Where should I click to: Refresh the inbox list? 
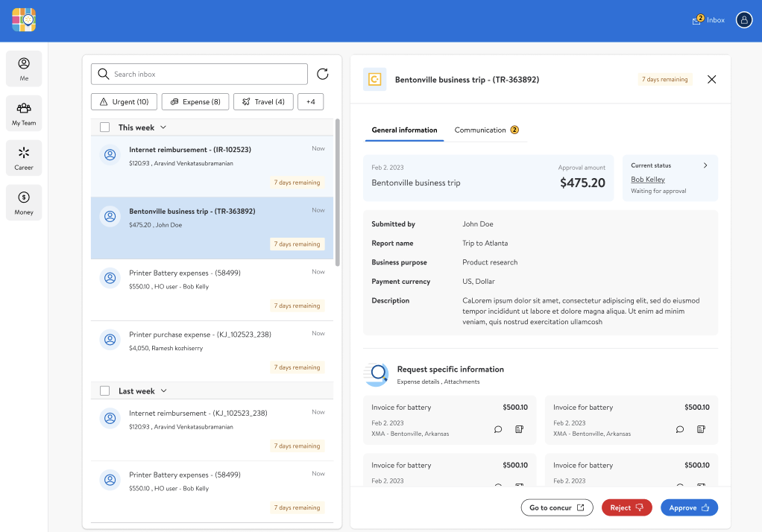322,74
